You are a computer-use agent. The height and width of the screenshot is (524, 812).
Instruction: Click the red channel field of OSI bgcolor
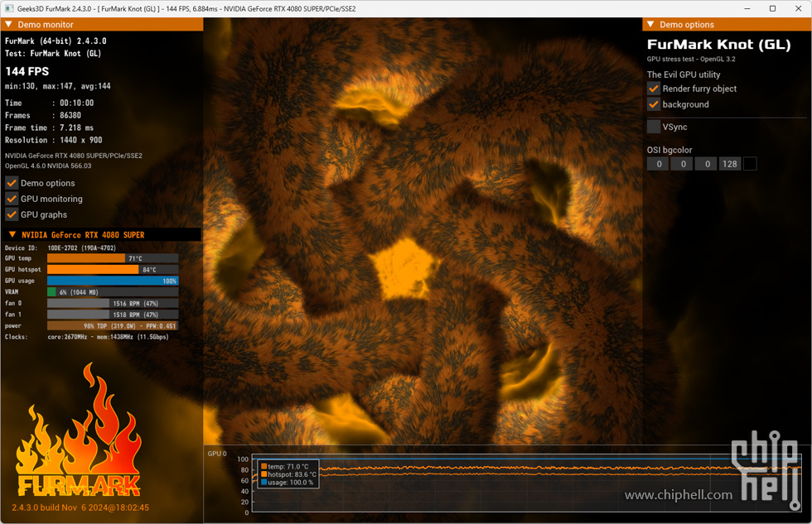point(658,164)
